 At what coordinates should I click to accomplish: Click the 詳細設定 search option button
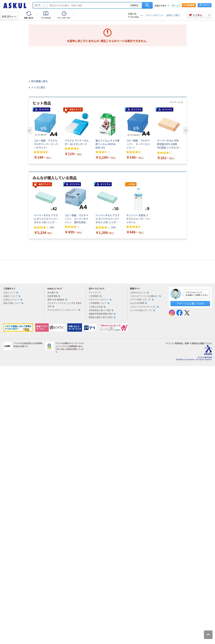point(134,5)
